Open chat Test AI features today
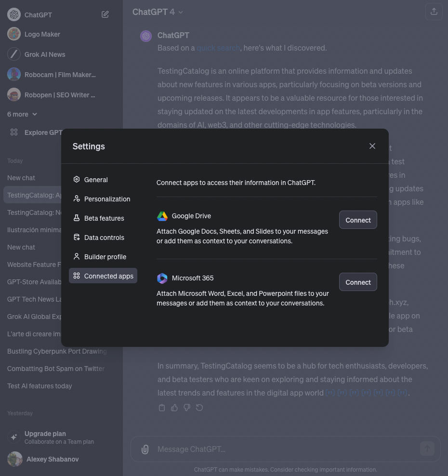This screenshot has height=476, width=448. pyautogui.click(x=40, y=386)
